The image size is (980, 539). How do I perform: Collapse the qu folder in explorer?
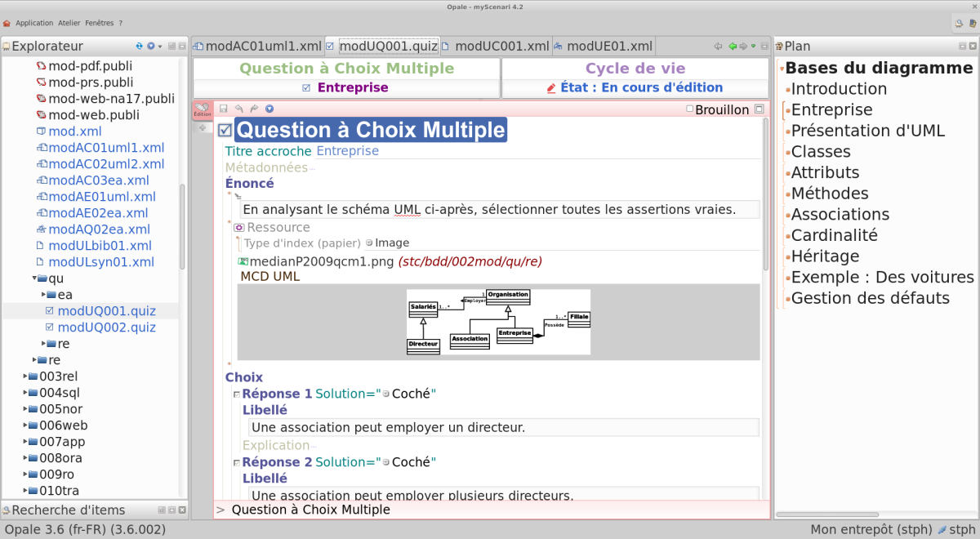(33, 278)
